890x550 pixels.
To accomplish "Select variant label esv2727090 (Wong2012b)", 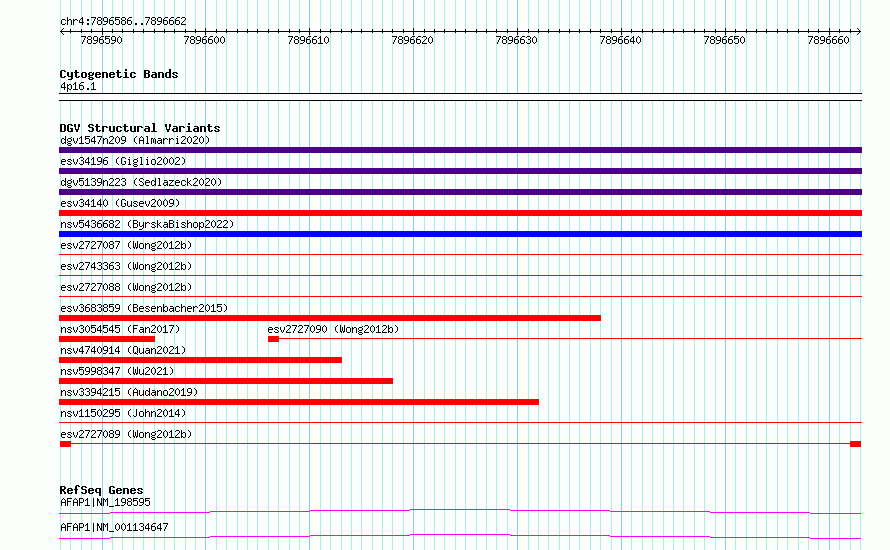I will [x=333, y=329].
